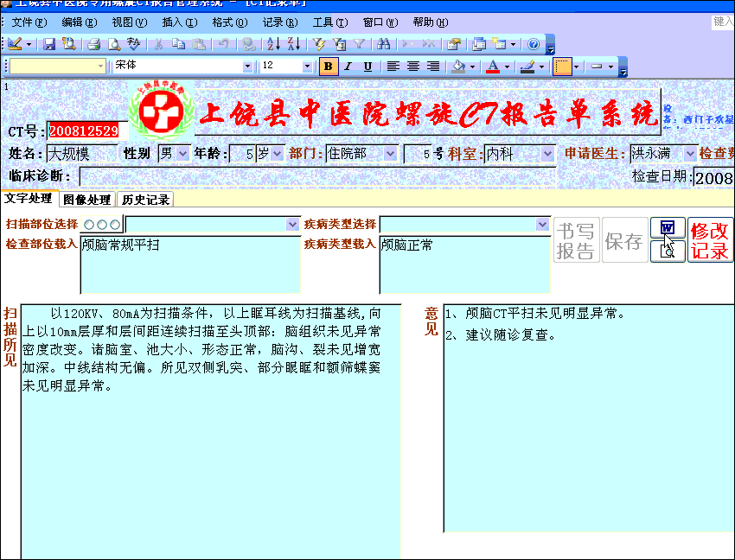735x560 pixels.
Task: Click the 姓名 field 大规模
Action: click(x=82, y=154)
